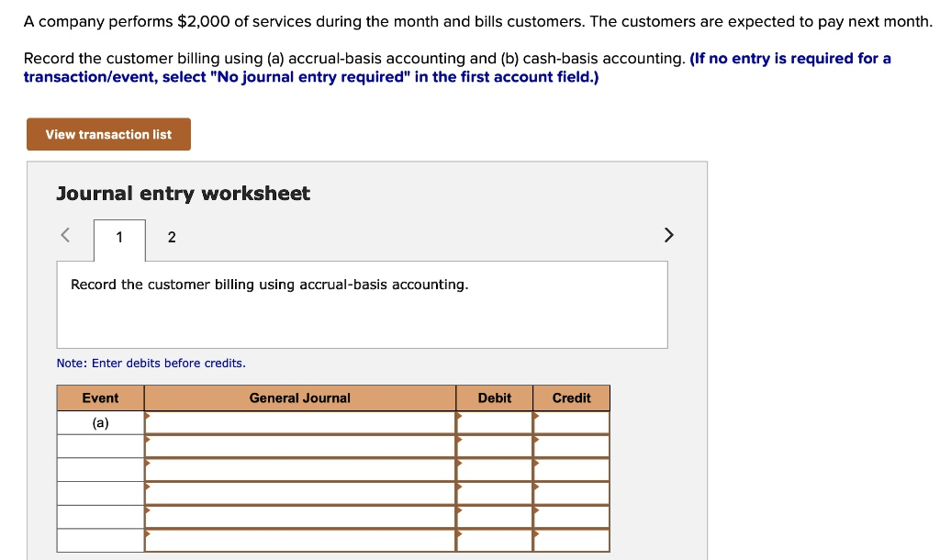Select the third row Debit cell
940x560 pixels.
[x=495, y=469]
